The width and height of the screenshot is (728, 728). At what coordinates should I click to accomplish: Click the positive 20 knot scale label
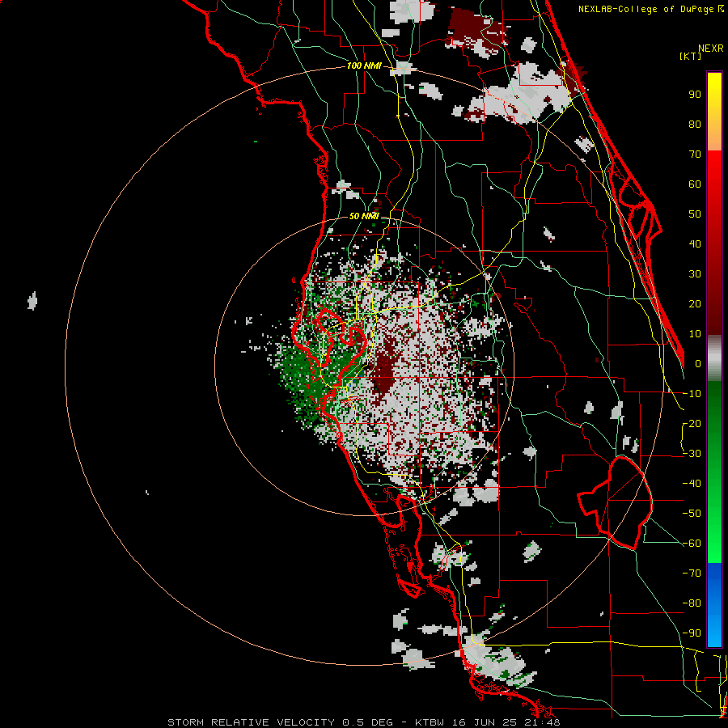click(x=695, y=303)
